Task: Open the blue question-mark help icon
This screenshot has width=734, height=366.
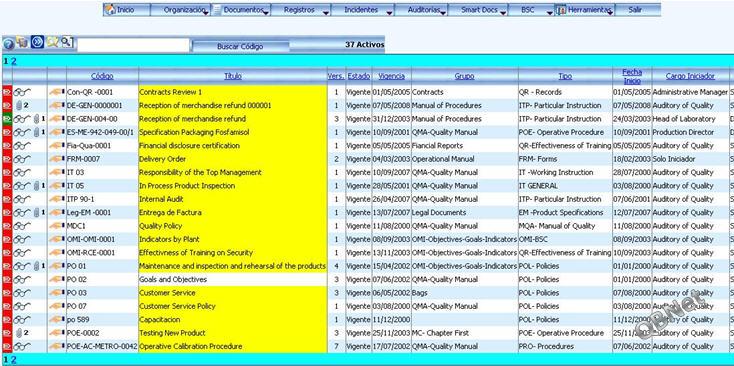Action: [8, 44]
